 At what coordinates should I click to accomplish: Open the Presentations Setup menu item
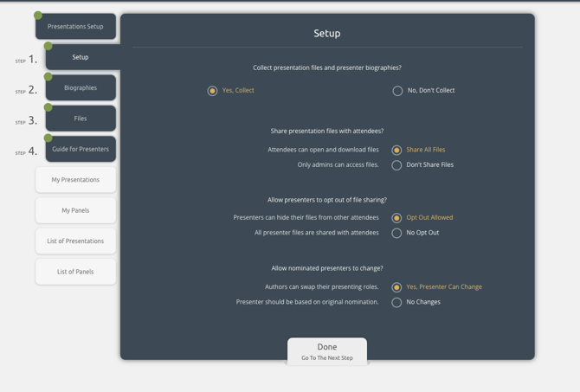coord(75,27)
